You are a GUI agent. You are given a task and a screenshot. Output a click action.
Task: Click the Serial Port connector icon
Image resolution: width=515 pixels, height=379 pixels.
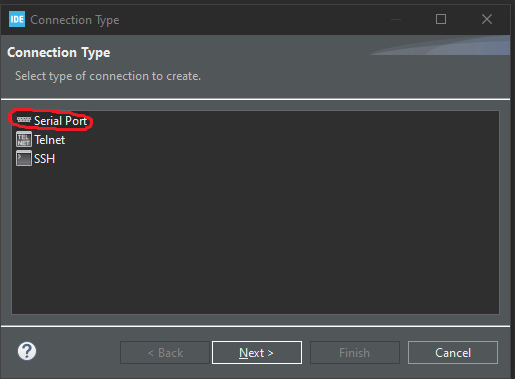(x=24, y=120)
